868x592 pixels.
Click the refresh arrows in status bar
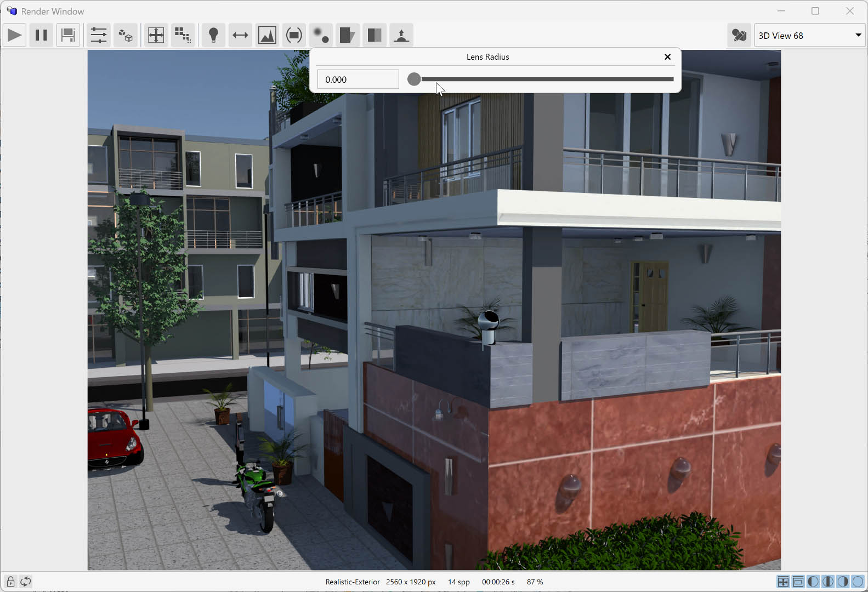coord(26,582)
